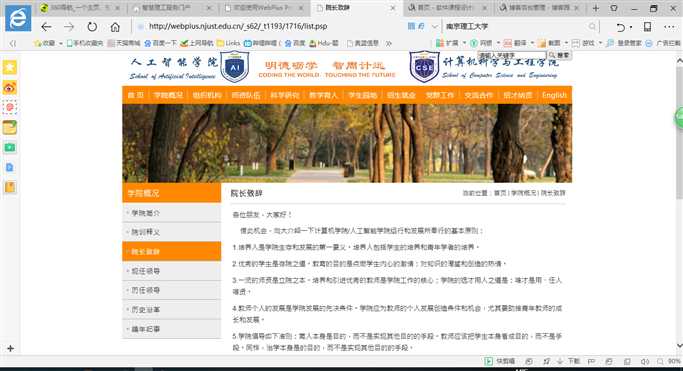Add a sidebar app with plus icon
This screenshot has height=371, width=683.
pos(10,348)
